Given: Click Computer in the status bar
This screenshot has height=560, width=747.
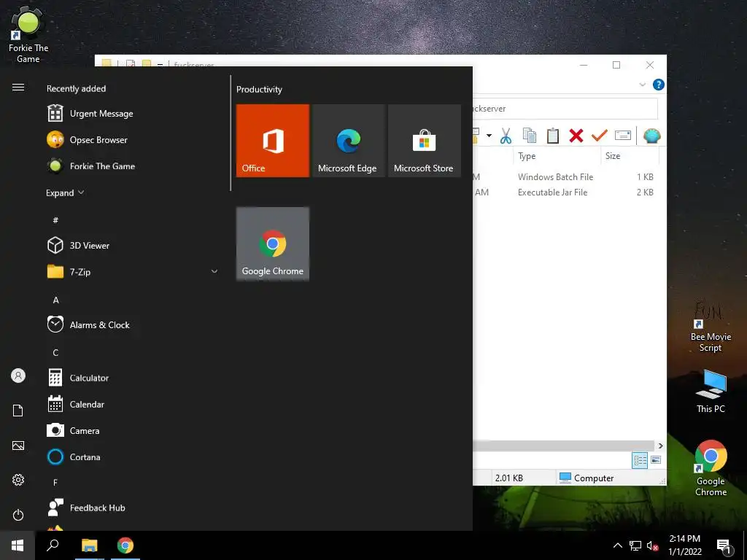Looking at the screenshot, I should click(587, 478).
